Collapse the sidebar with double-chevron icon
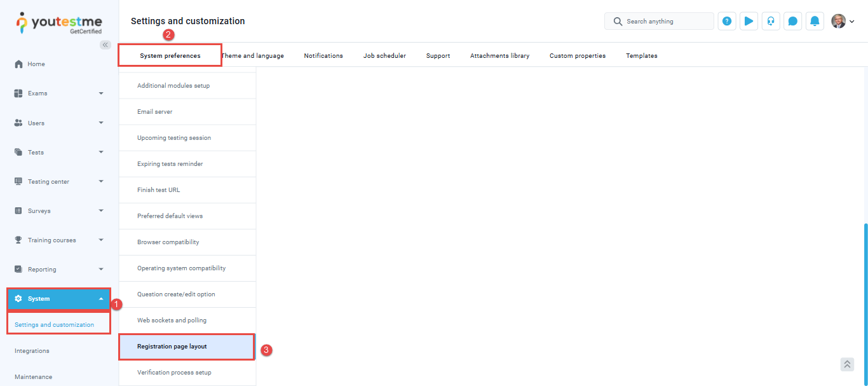The image size is (868, 386). pos(105,45)
